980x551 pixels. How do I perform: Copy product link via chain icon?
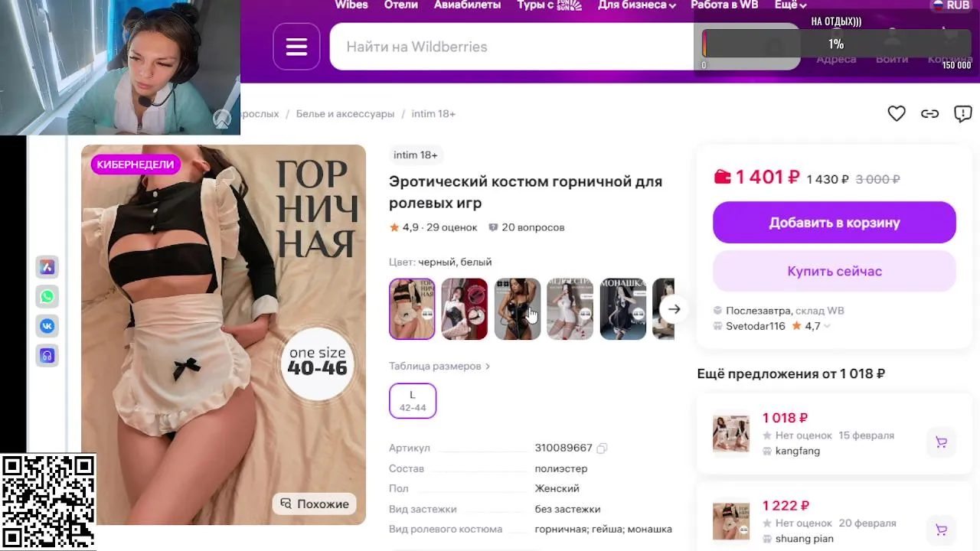pos(929,113)
